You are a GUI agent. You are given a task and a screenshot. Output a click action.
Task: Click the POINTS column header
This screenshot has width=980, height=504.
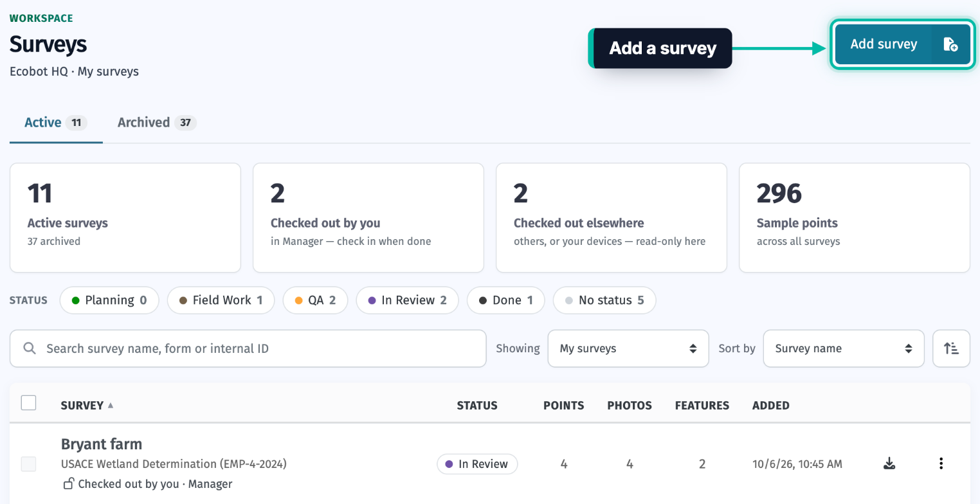pyautogui.click(x=564, y=406)
